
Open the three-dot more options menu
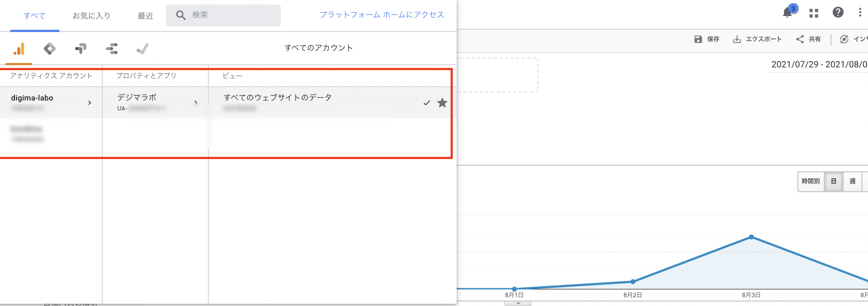[x=860, y=12]
